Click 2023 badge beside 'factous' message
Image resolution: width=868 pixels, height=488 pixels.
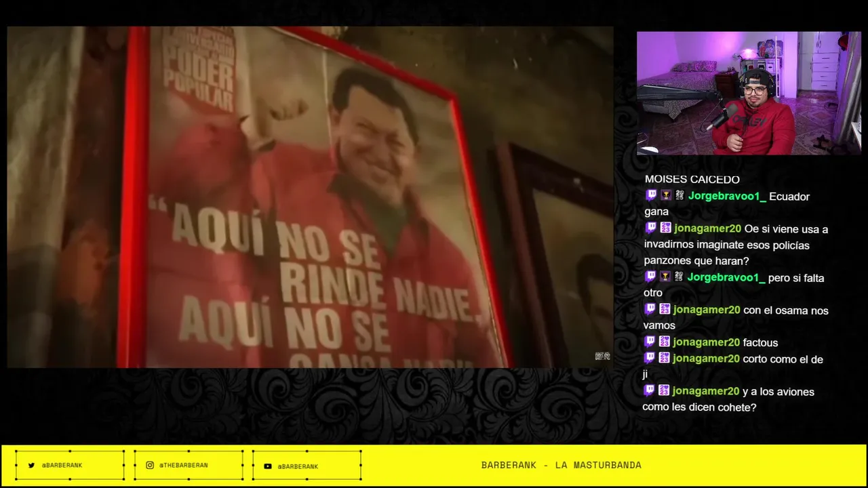(665, 342)
